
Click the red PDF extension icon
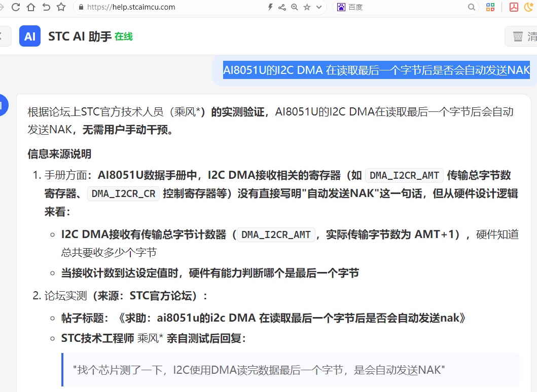pyautogui.click(x=514, y=7)
